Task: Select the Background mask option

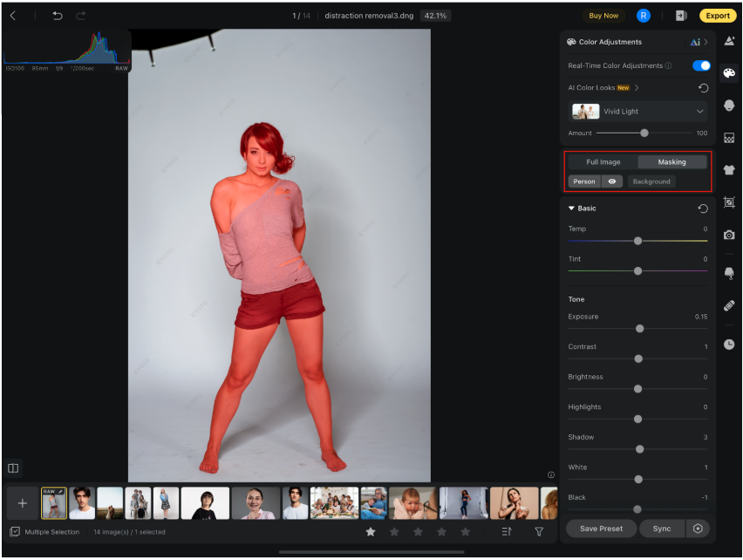Action: point(651,181)
